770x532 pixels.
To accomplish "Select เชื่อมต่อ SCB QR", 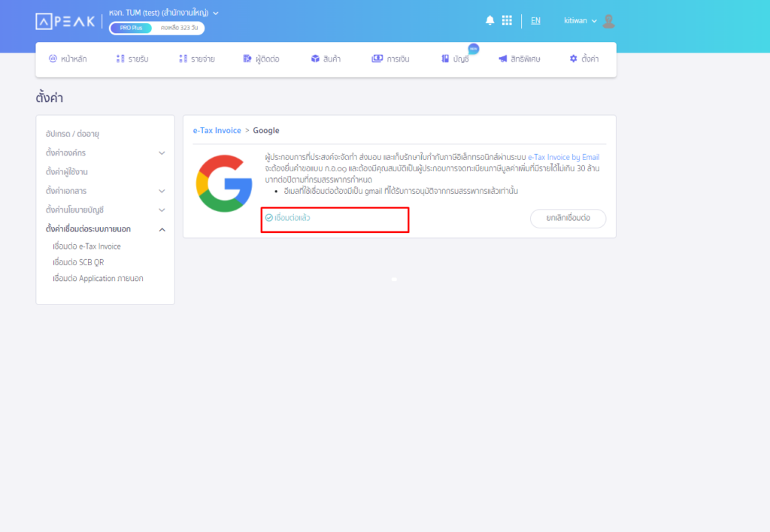I will click(78, 262).
